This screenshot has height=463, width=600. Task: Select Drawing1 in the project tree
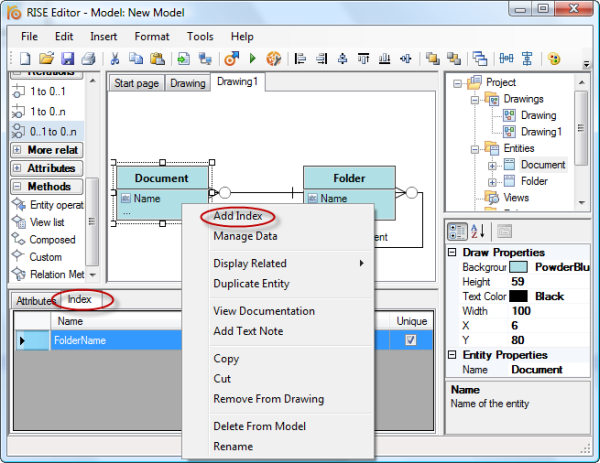click(541, 132)
